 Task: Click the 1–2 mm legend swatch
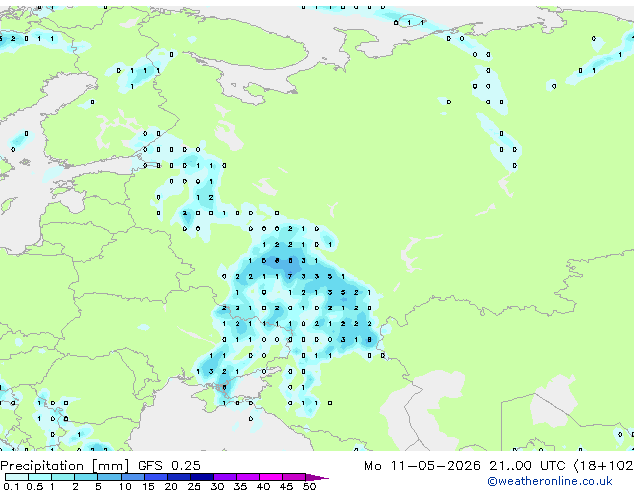63,477
